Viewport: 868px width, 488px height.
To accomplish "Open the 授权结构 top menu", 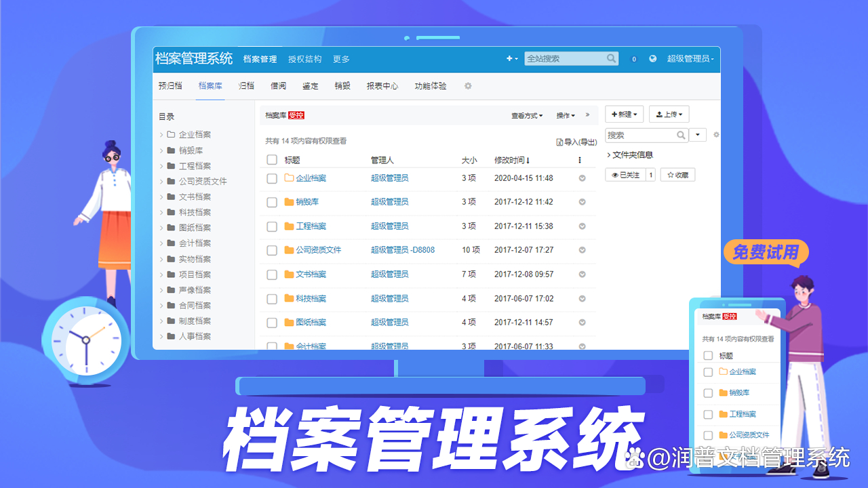I will 304,59.
